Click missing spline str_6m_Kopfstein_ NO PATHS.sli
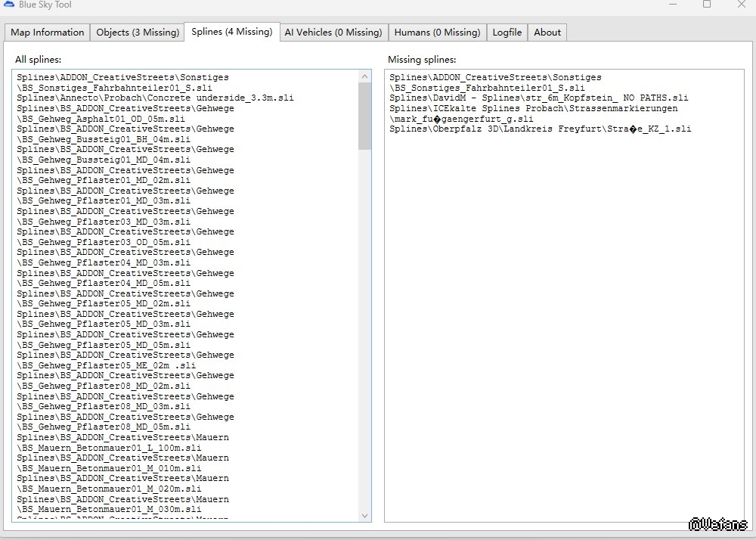The height and width of the screenshot is (540, 756). tap(539, 98)
